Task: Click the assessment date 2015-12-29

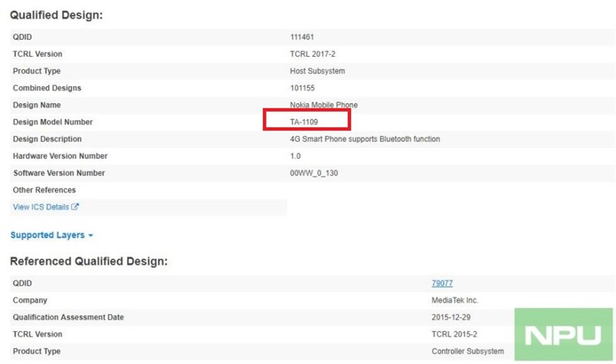Action: (450, 317)
